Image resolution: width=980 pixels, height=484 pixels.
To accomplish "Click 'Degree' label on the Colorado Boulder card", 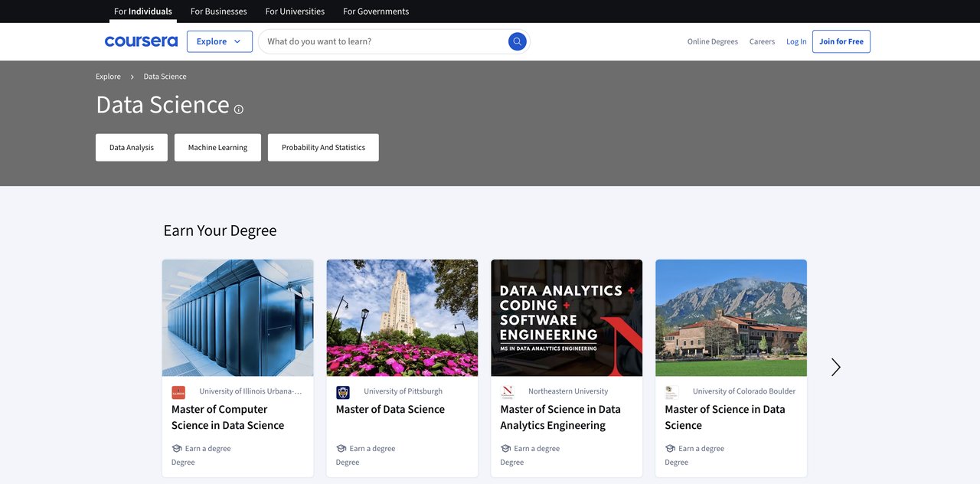I will [x=677, y=463].
